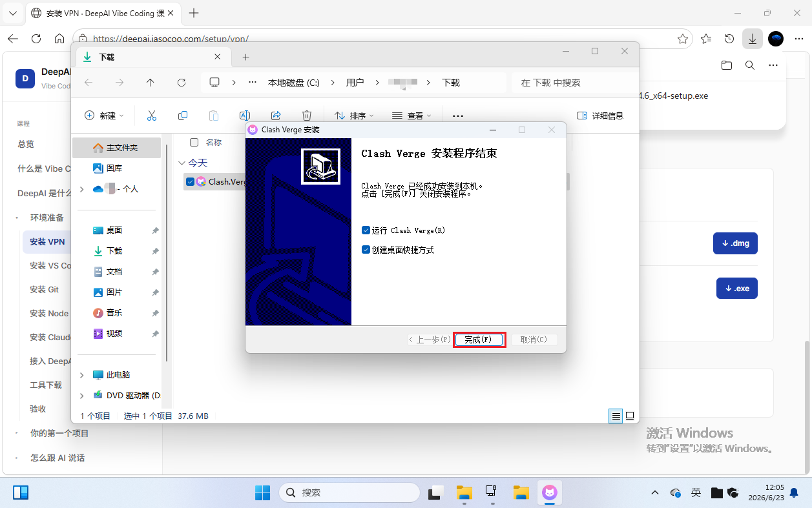The image size is (812, 508).
Task: Open the 新建 dropdown in Explorer
Action: point(104,116)
